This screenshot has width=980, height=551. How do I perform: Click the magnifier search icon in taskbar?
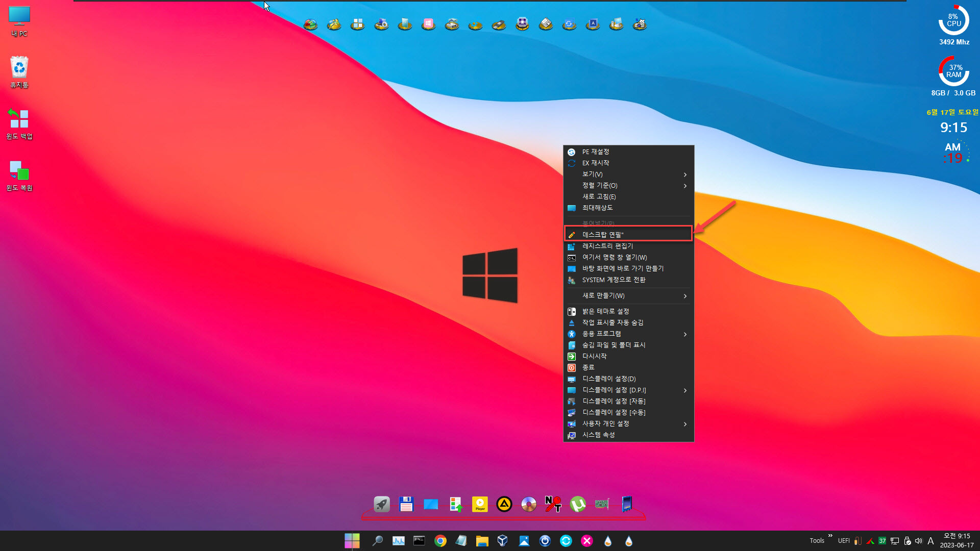pyautogui.click(x=377, y=541)
